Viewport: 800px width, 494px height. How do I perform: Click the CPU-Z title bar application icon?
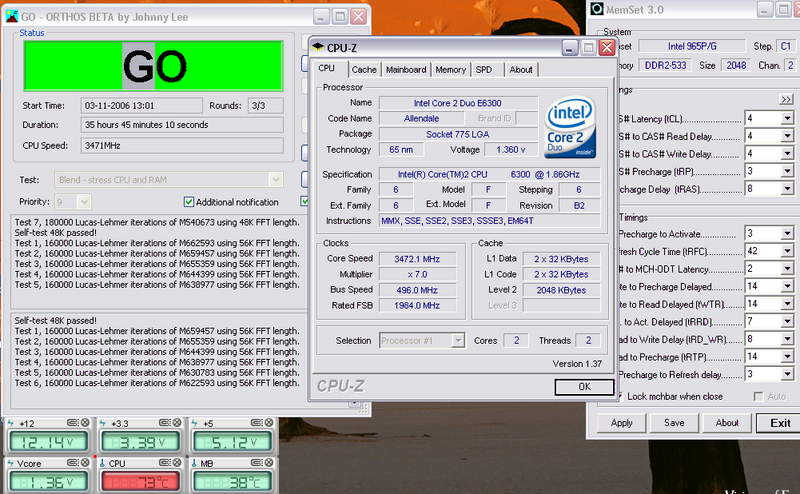pos(318,47)
